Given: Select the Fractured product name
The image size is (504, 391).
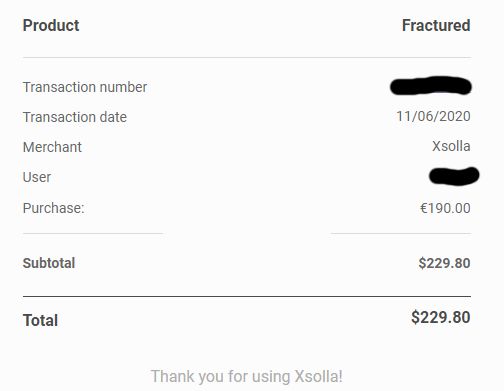Looking at the screenshot, I should (x=436, y=25).
